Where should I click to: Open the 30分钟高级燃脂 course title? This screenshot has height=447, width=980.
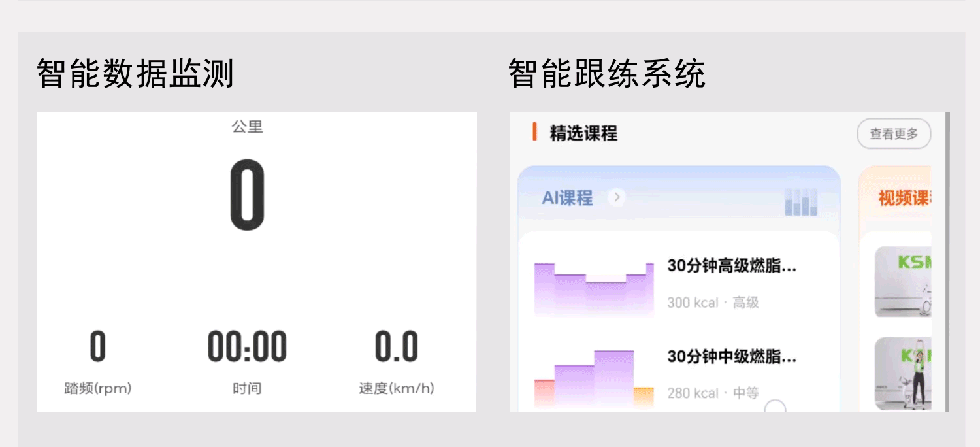pyautogui.click(x=732, y=266)
